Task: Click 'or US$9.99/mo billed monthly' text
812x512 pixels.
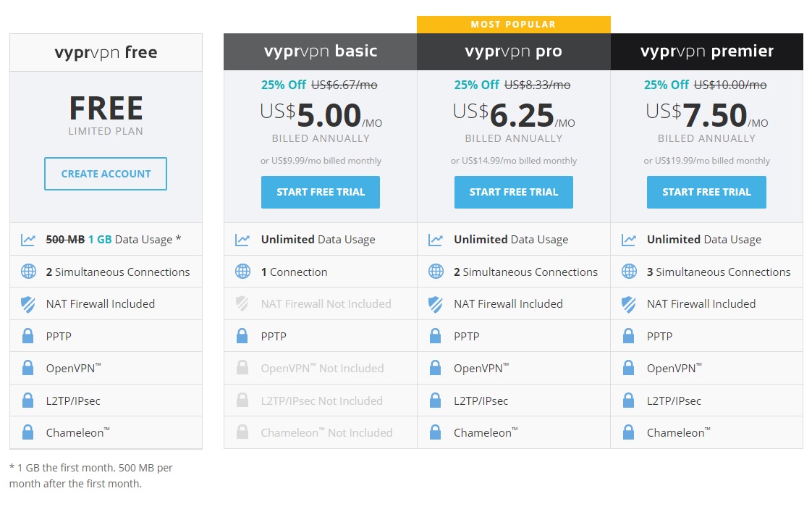Action: [321, 161]
